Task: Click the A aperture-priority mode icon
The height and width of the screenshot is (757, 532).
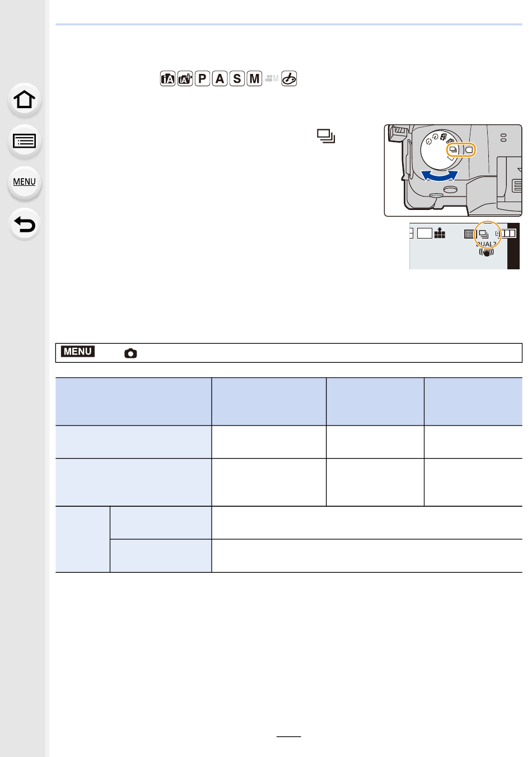Action: (220, 79)
